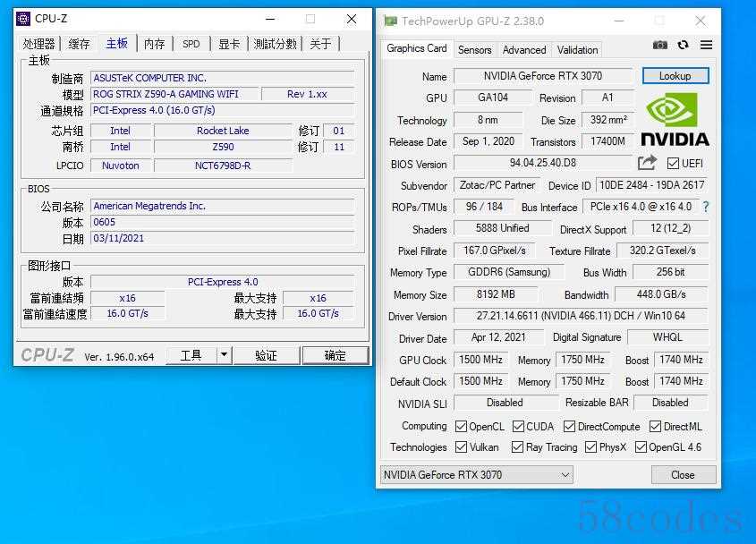
Task: Click the Z590 southbridge value
Action: coord(223,147)
